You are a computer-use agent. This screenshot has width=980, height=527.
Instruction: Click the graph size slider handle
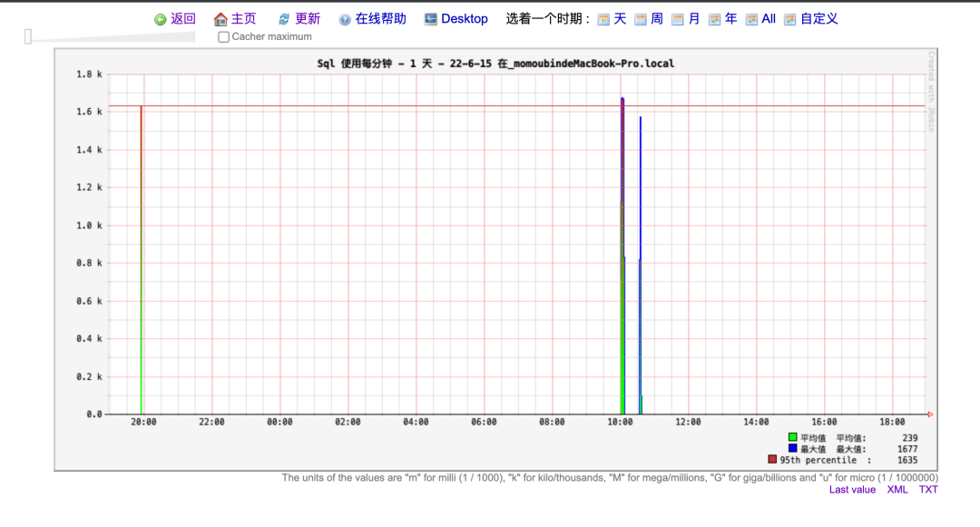click(28, 37)
